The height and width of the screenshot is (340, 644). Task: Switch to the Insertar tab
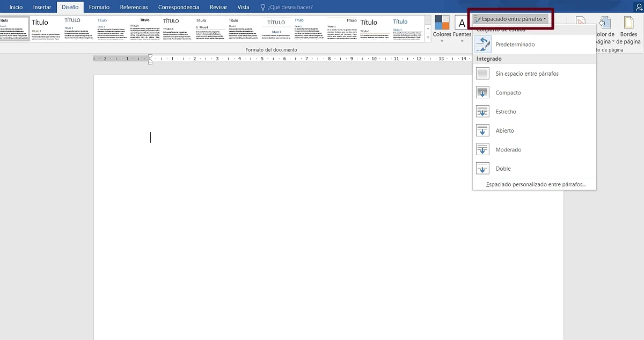[42, 8]
